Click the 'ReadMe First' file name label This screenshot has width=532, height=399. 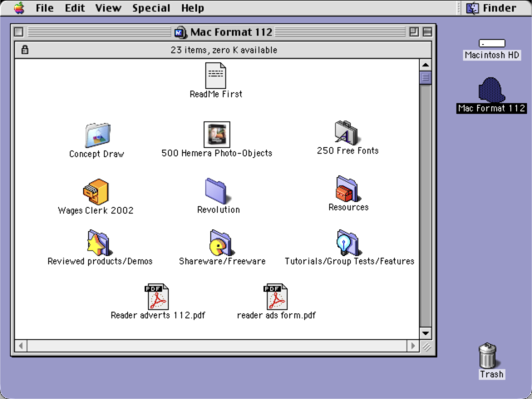click(x=216, y=94)
